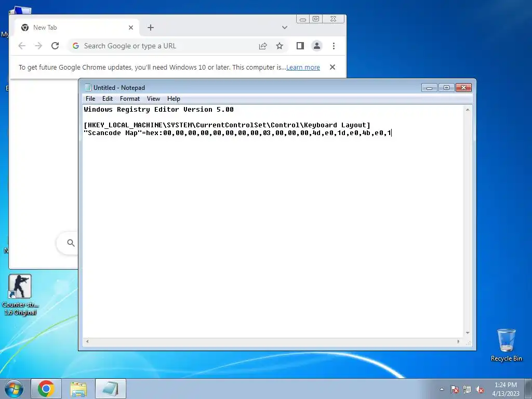Open Notepad's Help menu
The image size is (532, 399).
pyautogui.click(x=174, y=99)
